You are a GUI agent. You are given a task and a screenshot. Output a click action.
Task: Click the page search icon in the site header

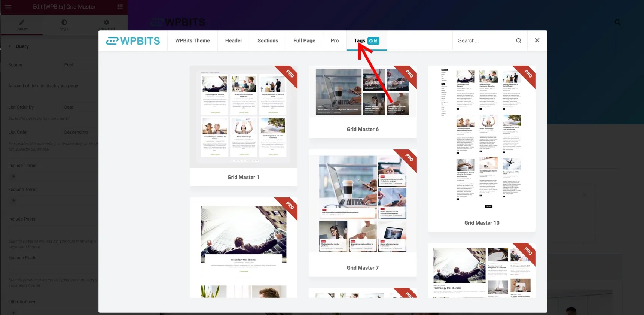[617, 22]
